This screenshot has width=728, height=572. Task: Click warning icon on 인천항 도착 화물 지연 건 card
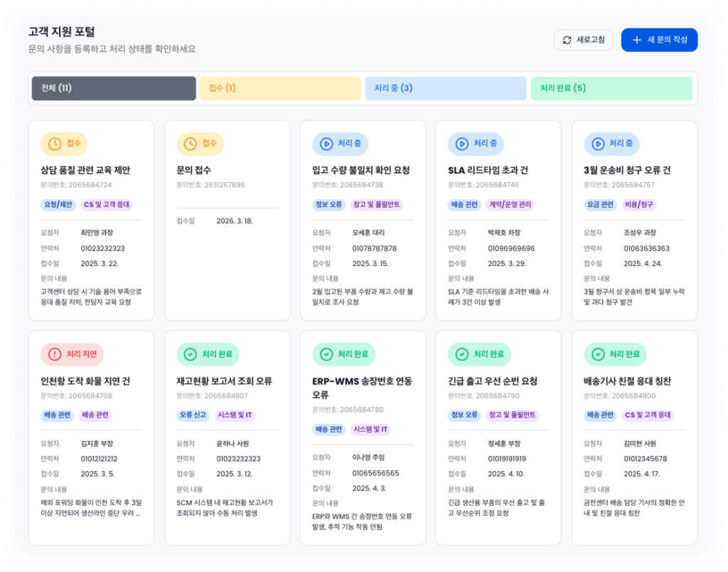tap(55, 354)
